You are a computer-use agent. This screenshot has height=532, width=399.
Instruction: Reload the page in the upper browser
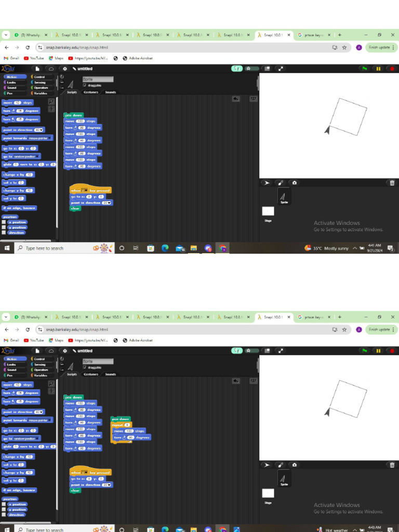click(x=28, y=47)
